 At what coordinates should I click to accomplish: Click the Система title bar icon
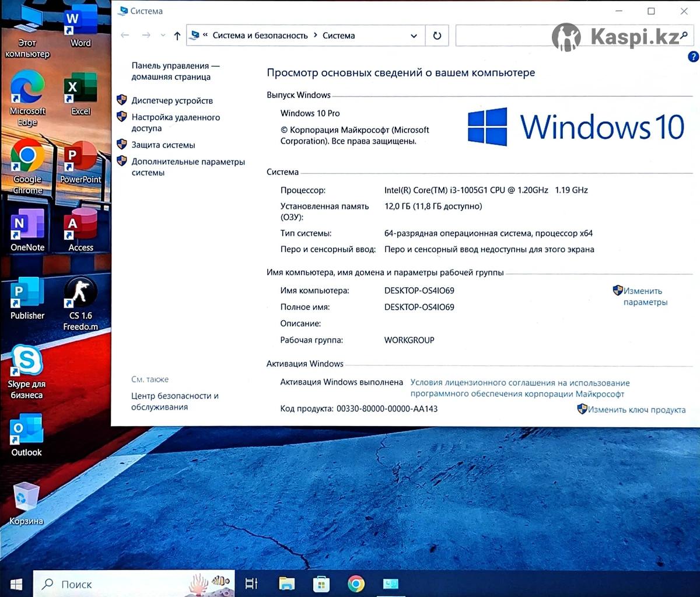click(123, 11)
